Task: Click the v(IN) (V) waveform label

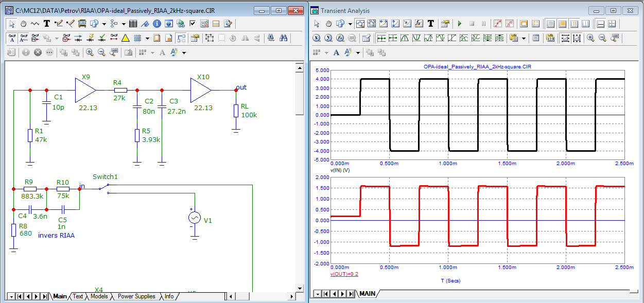Action: point(340,170)
